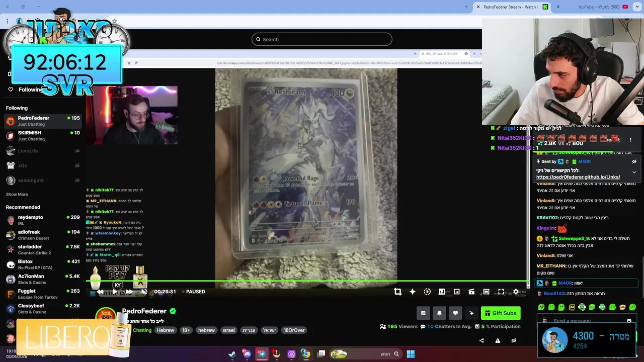
Task: Hide chat with the crossed-eye icon
Action: (514, 340)
